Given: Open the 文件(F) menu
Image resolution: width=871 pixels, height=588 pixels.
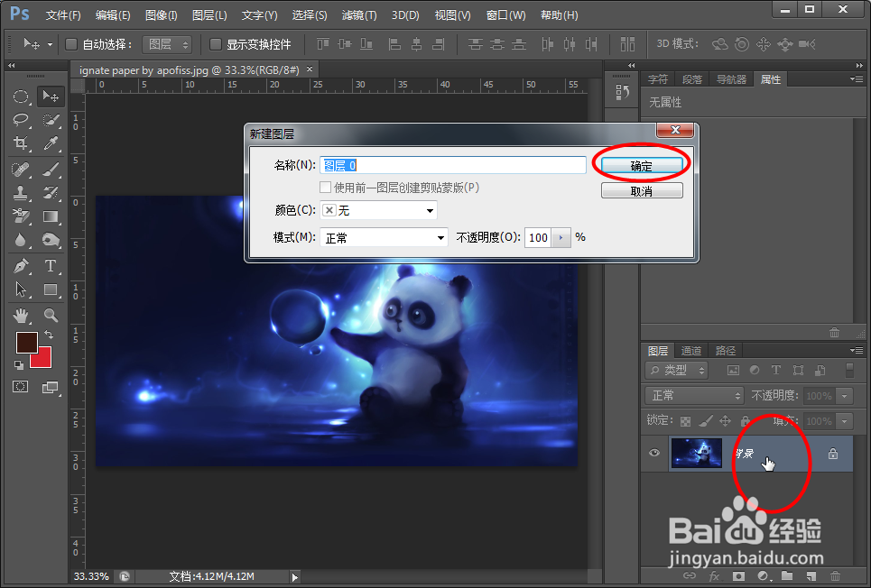Looking at the screenshot, I should click(x=63, y=15).
